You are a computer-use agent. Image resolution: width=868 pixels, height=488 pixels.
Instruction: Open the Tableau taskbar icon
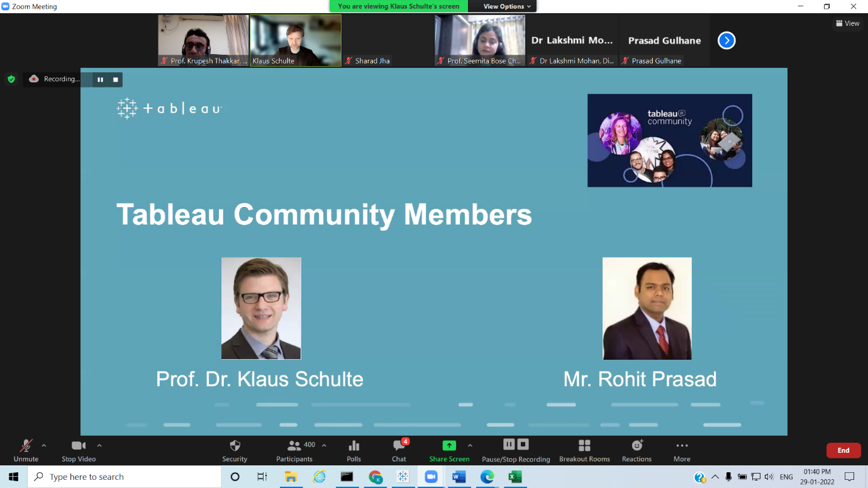[403, 477]
